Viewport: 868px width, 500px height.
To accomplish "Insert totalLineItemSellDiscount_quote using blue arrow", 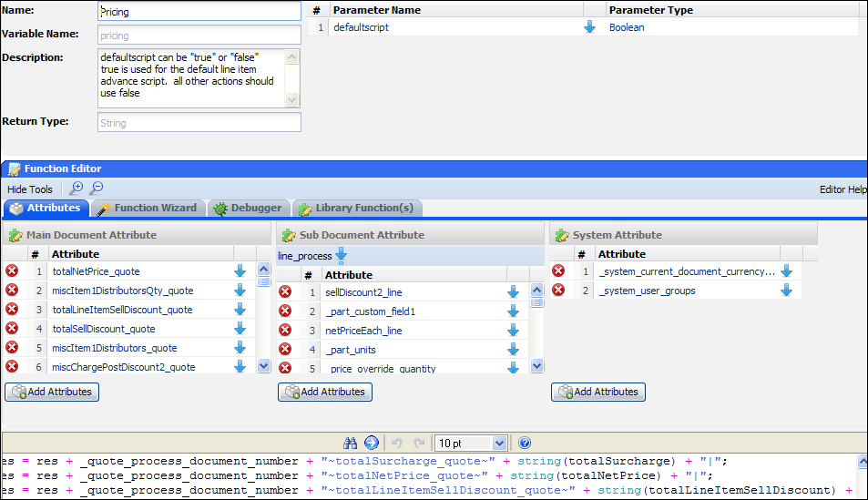I will pos(240,309).
